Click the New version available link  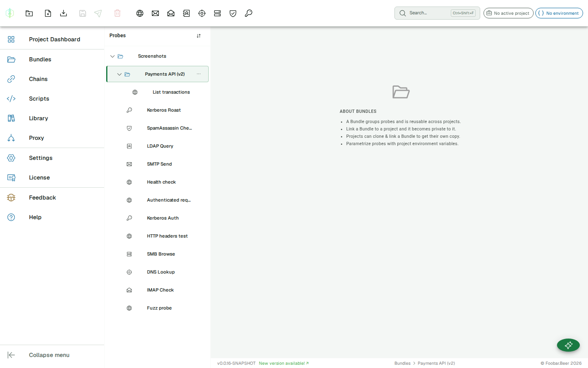coord(284,363)
